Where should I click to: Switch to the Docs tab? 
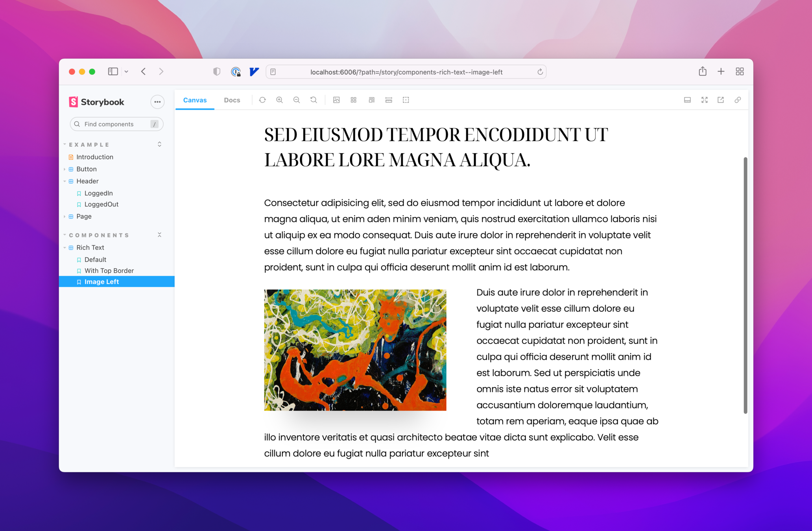coord(232,100)
